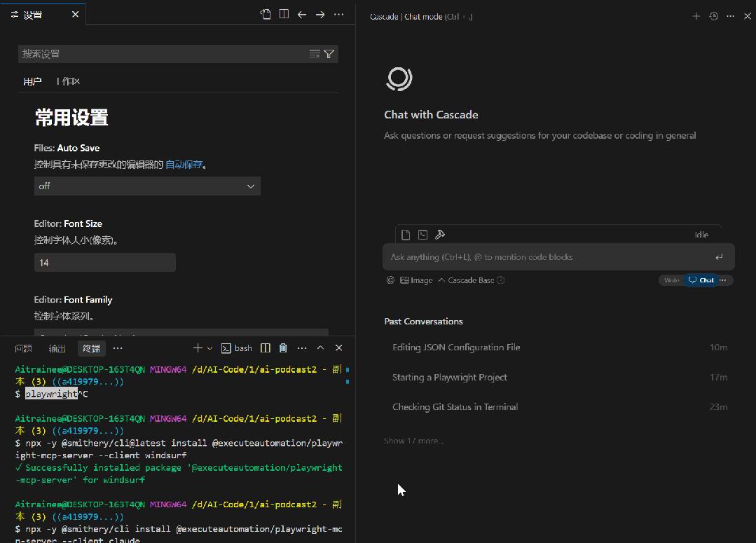Attach an Image to the chat
Screen dimensions: 756x543
pos(417,280)
